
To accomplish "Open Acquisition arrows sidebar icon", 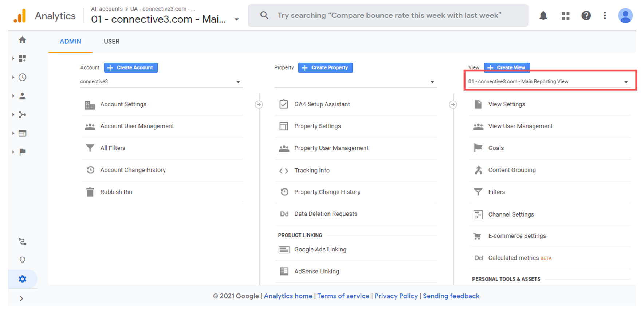I will pyautogui.click(x=23, y=114).
